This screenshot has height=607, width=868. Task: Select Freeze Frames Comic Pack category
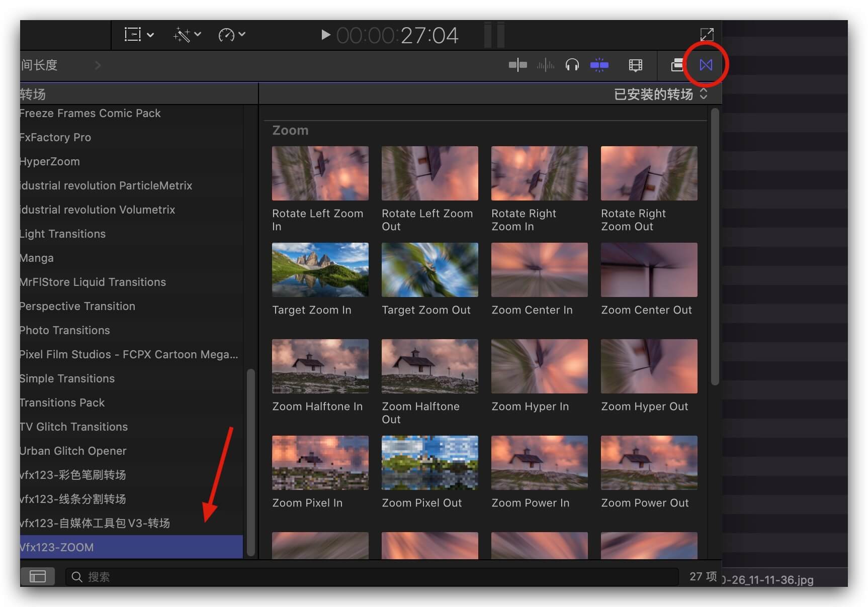131,113
